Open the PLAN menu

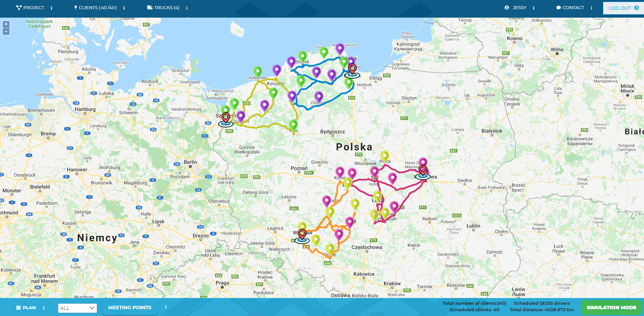click(x=26, y=308)
